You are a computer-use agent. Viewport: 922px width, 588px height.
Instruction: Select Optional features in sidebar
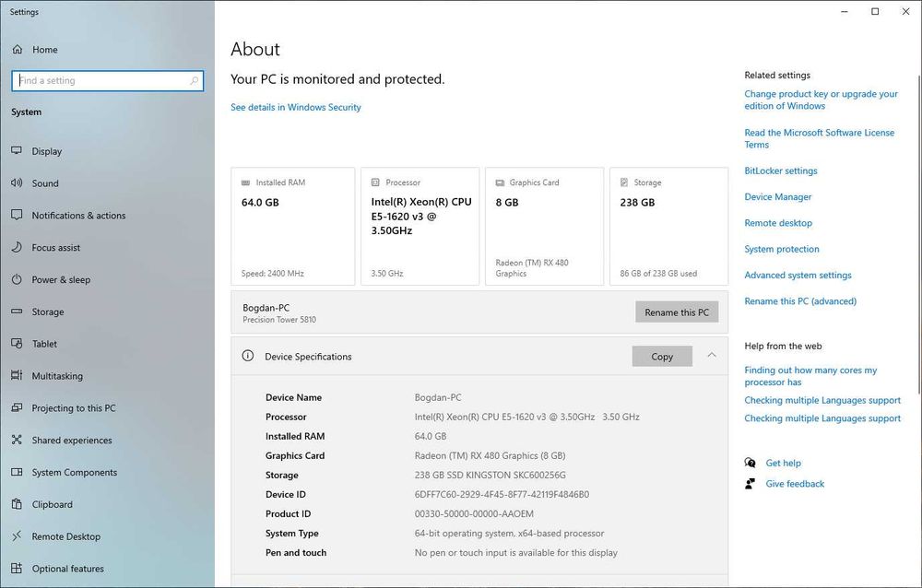(67, 569)
